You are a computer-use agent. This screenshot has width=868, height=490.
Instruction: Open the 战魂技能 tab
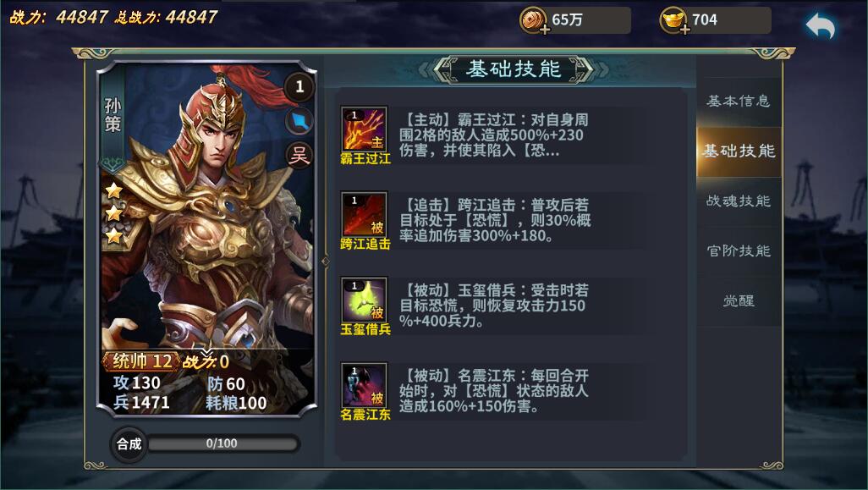(x=739, y=201)
